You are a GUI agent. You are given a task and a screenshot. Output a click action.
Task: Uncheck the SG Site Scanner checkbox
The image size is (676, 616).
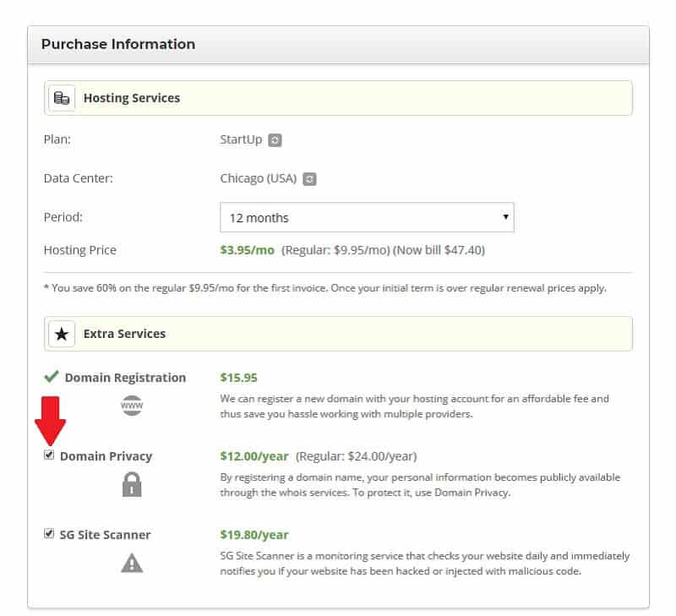click(49, 533)
